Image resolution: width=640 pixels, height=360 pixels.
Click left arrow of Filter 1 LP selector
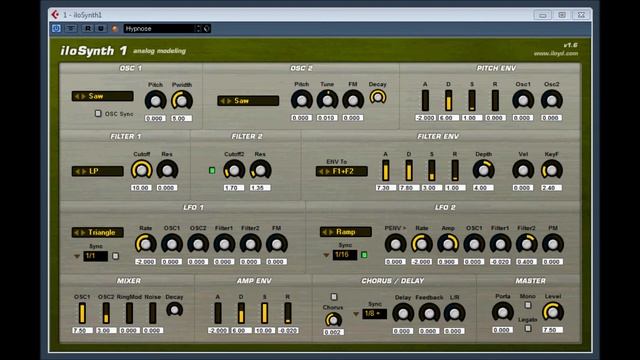(x=76, y=171)
